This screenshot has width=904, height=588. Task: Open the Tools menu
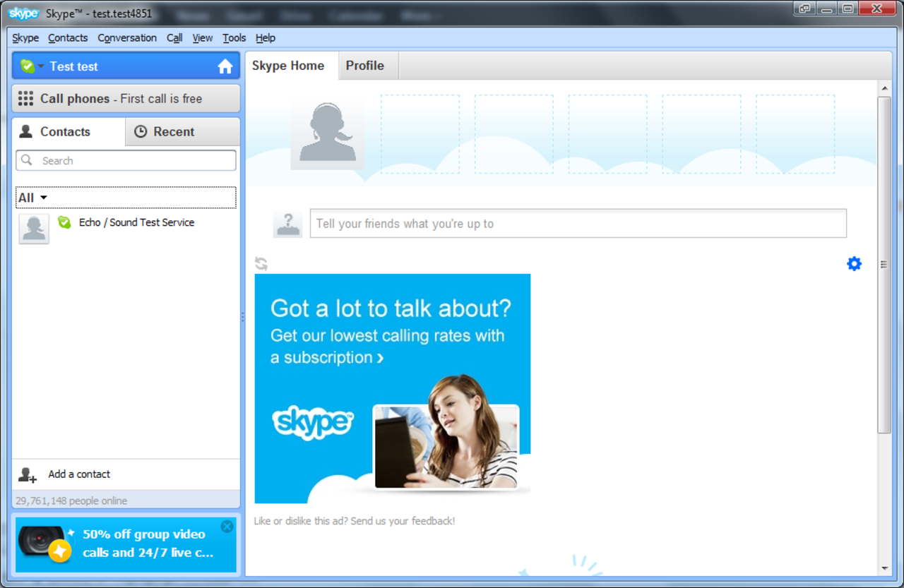click(234, 37)
